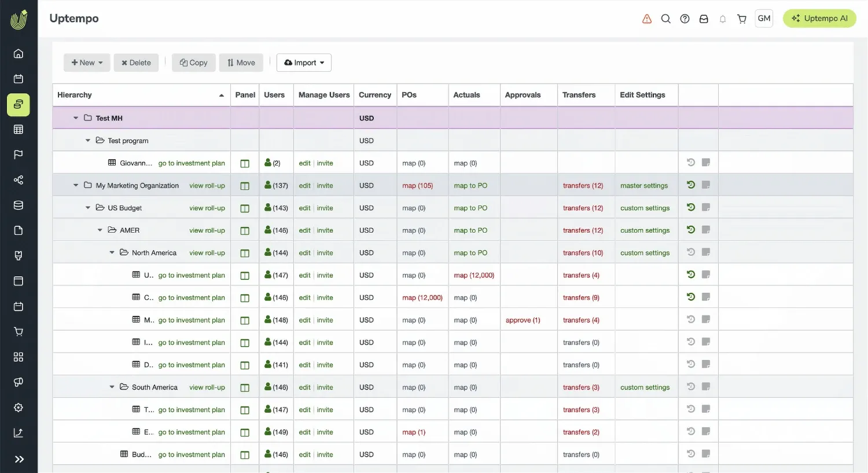Click go to investment plan for Giovann…
868x473 pixels.
point(192,163)
